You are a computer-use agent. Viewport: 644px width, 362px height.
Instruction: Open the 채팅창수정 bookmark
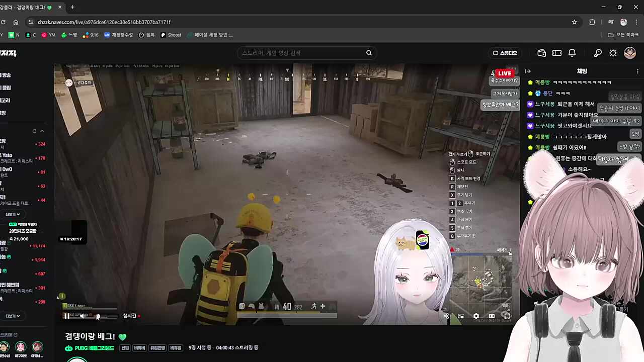pyautogui.click(x=119, y=35)
